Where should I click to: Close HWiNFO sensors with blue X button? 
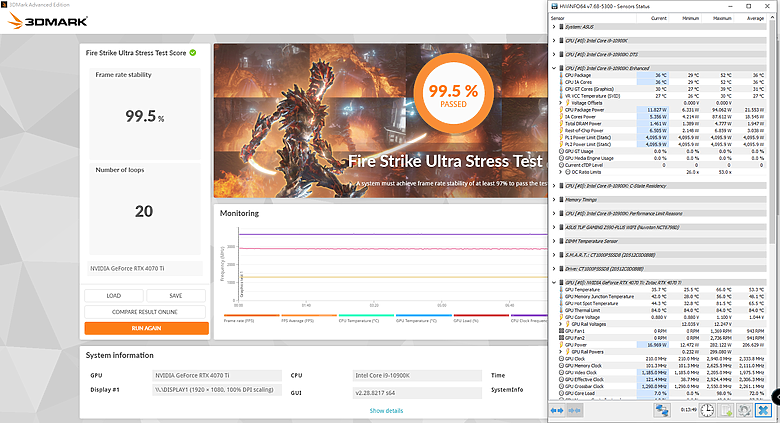[x=763, y=410]
